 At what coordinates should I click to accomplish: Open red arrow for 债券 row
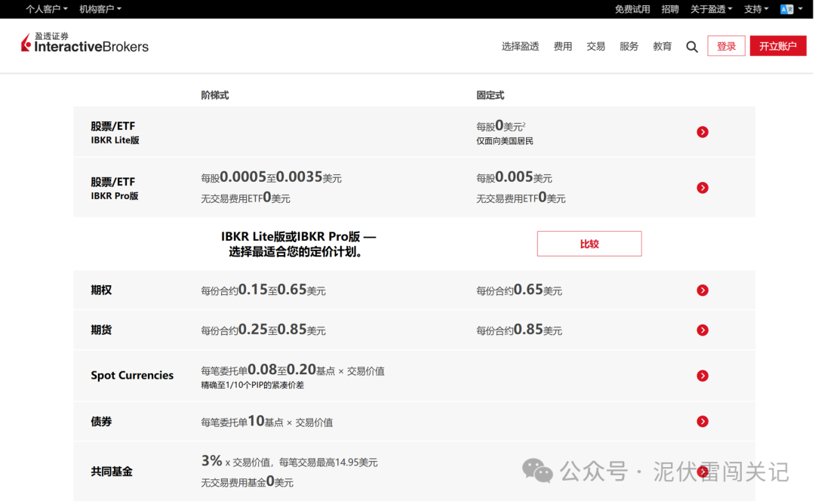pos(703,421)
